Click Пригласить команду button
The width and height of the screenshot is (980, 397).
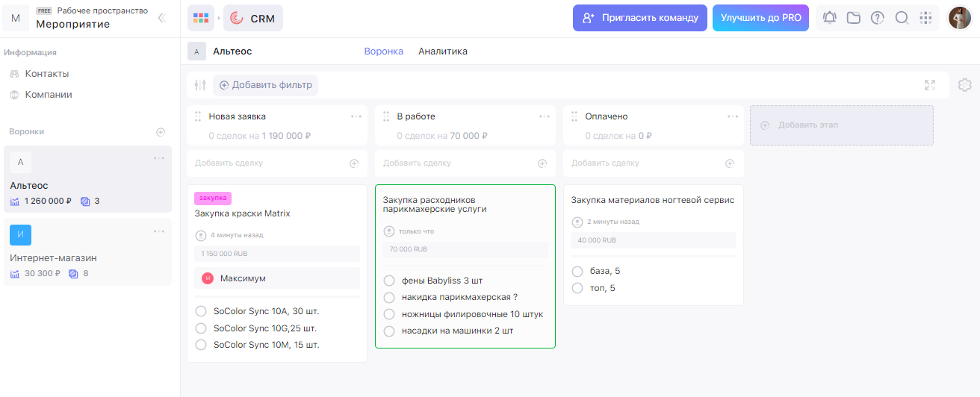click(639, 17)
